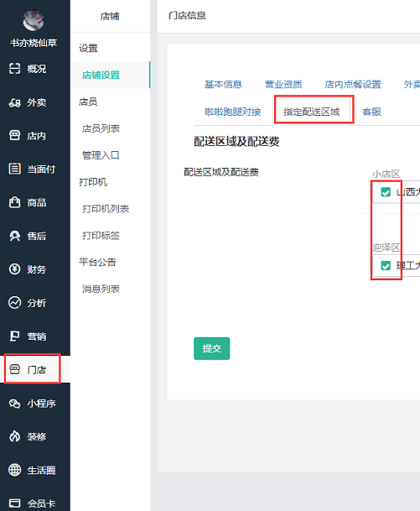Viewport: 420px width, 511px height.
Task: Uncheck the 小店区 checkbox
Action: pos(386,192)
